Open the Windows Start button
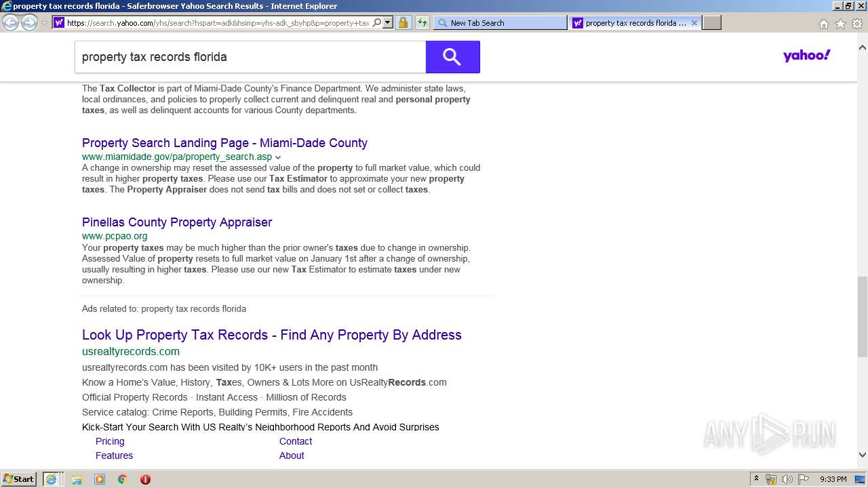Viewport: 868px width, 488px height. pyautogui.click(x=19, y=479)
